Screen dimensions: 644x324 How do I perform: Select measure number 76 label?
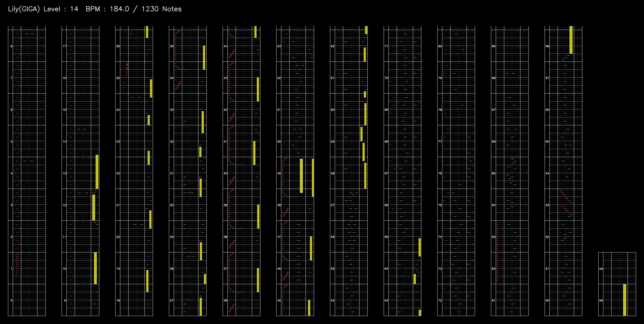[440, 173]
